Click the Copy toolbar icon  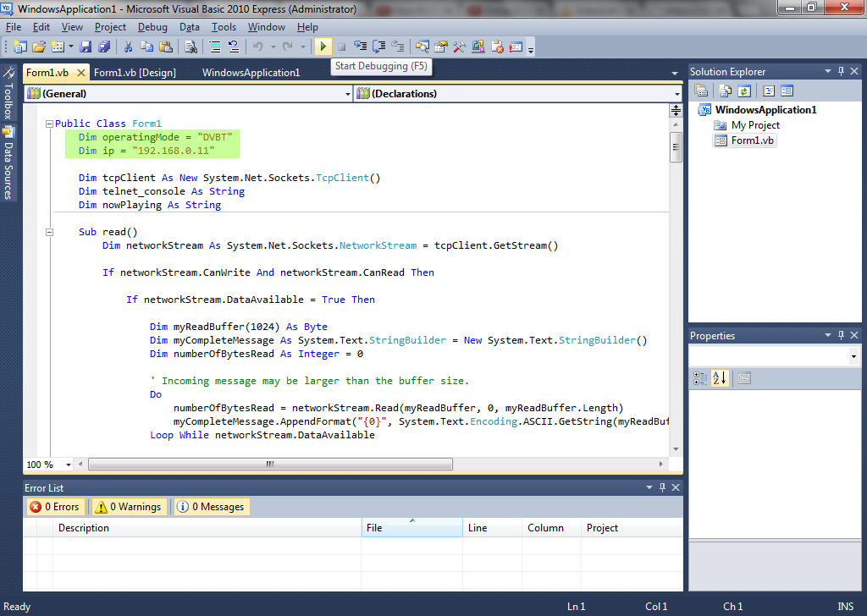pyautogui.click(x=147, y=47)
